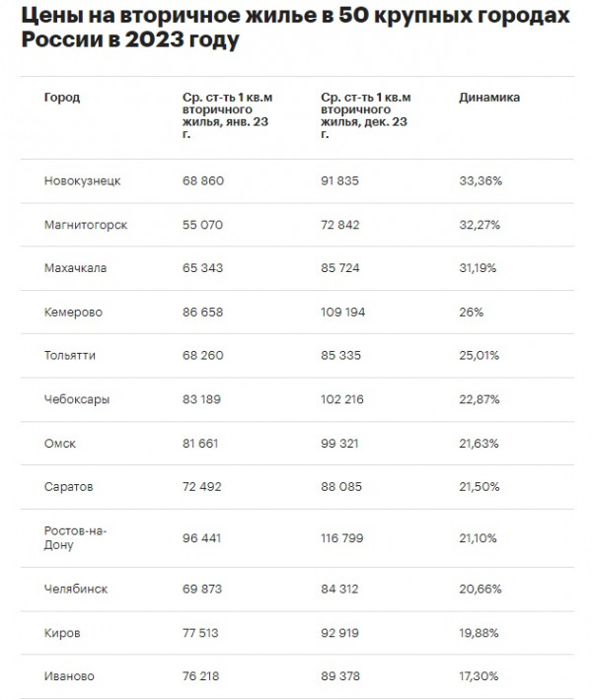Screen dimensions: 592x700
Task: Click the Саратов city cell
Action: [68, 487]
